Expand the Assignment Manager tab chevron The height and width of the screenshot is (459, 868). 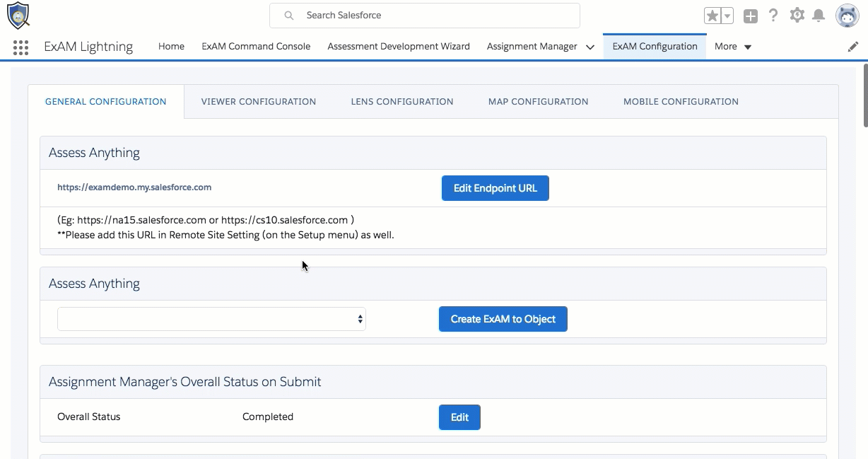point(590,47)
